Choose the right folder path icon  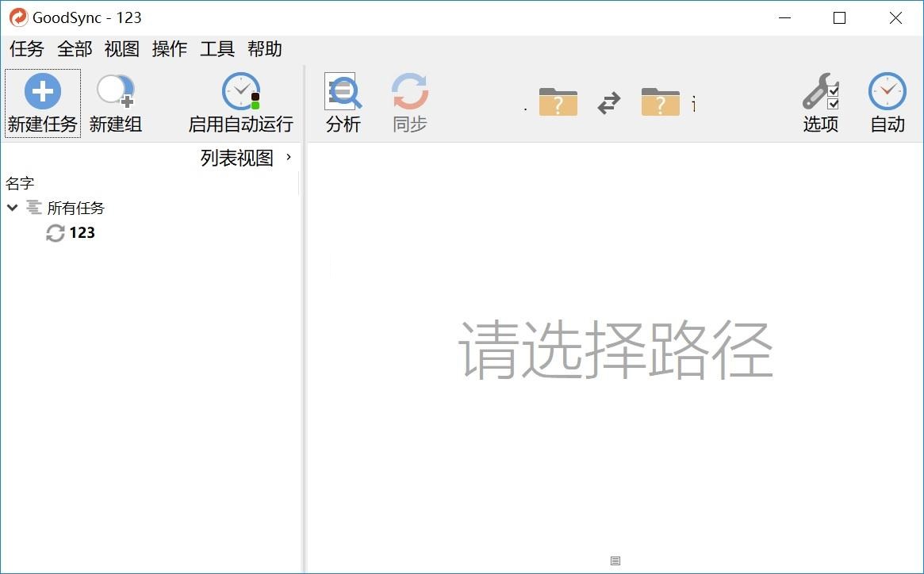point(660,101)
